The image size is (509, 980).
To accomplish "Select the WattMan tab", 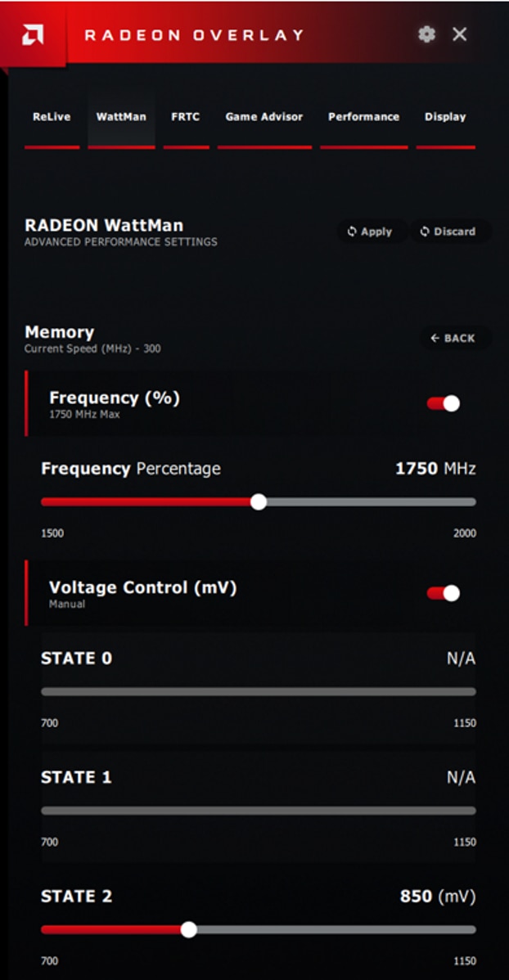I will [121, 117].
